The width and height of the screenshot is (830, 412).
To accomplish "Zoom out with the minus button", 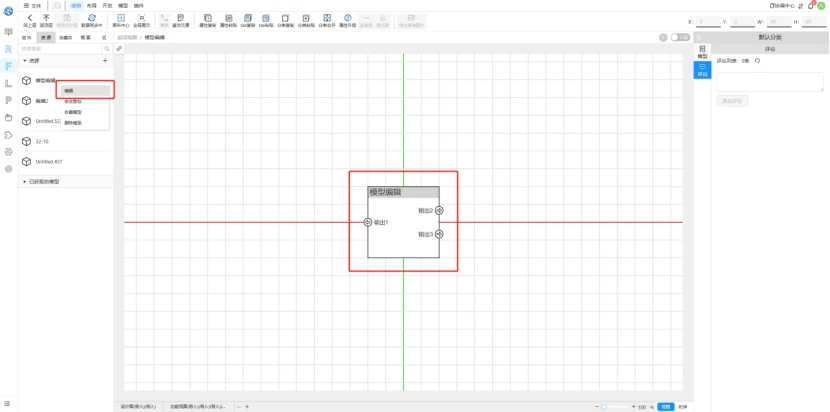I will (x=597, y=407).
